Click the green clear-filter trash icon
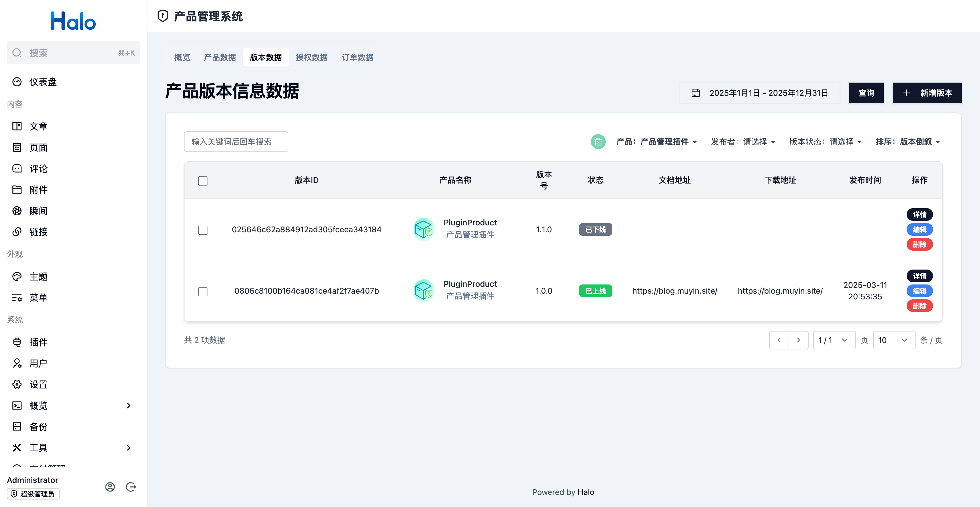980x507 pixels. coord(598,142)
